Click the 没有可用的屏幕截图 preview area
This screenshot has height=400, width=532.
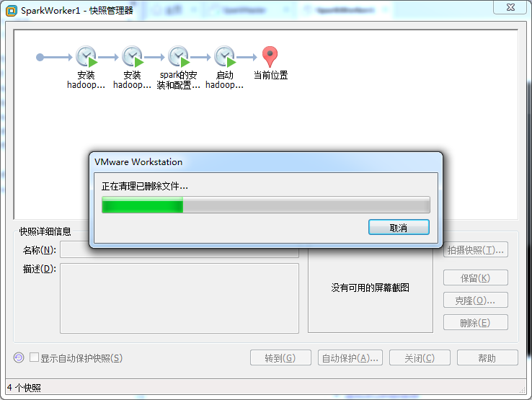[x=370, y=288]
